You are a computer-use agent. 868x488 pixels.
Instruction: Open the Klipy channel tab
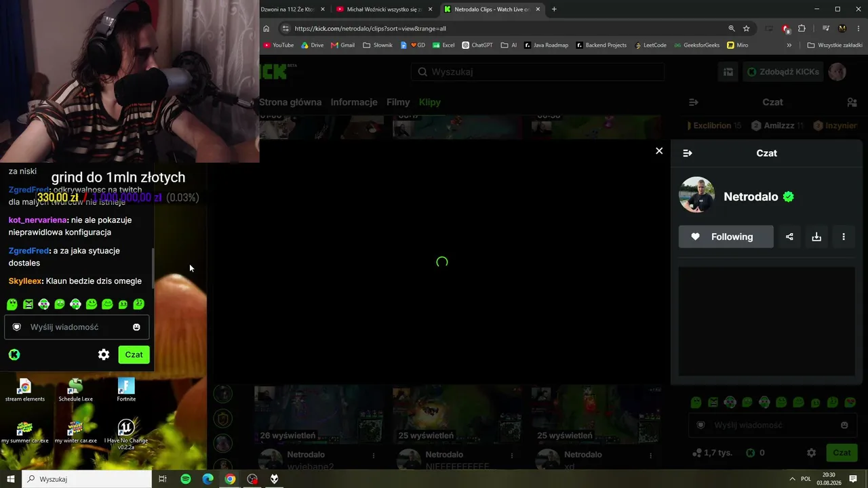[430, 102]
